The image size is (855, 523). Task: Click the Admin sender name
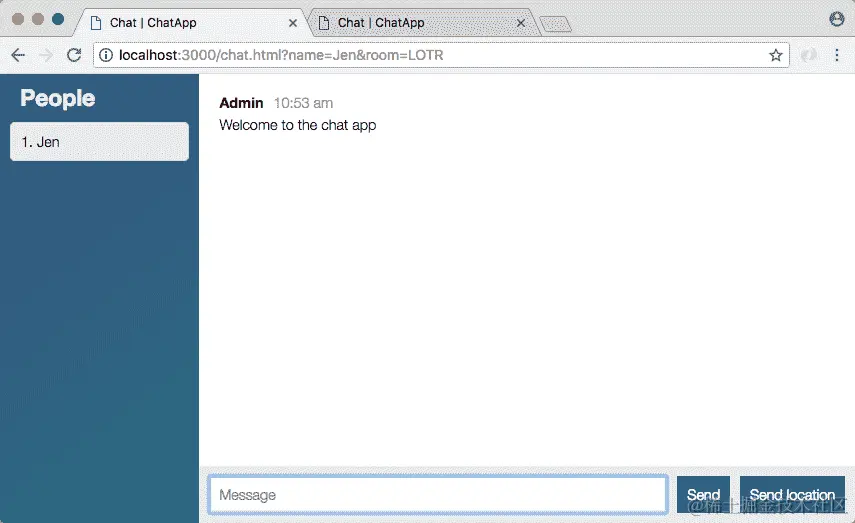click(241, 103)
